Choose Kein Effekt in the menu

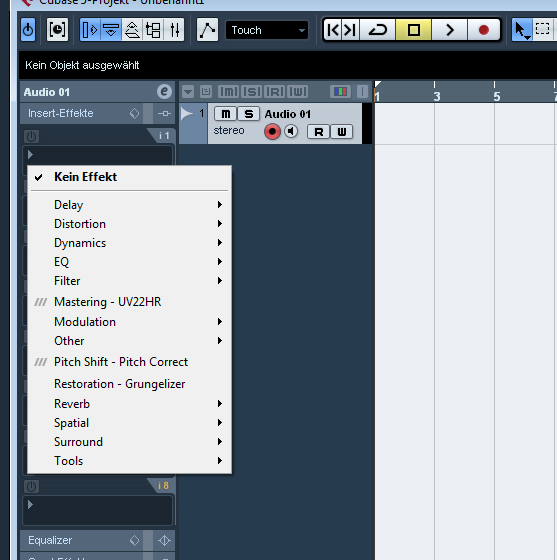pos(129,177)
